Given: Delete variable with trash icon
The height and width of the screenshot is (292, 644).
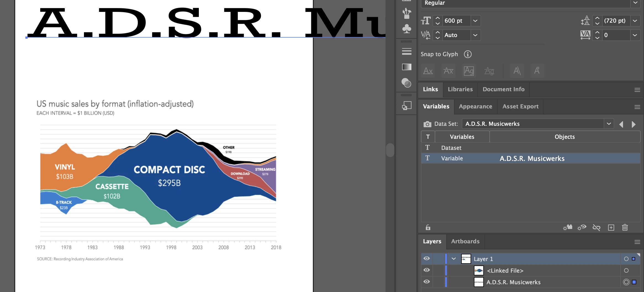Looking at the screenshot, I should [x=625, y=227].
